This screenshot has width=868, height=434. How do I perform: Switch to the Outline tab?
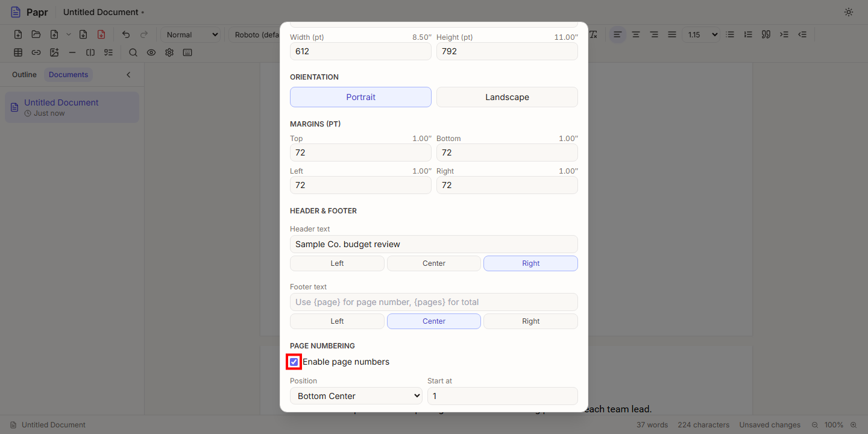(x=24, y=75)
